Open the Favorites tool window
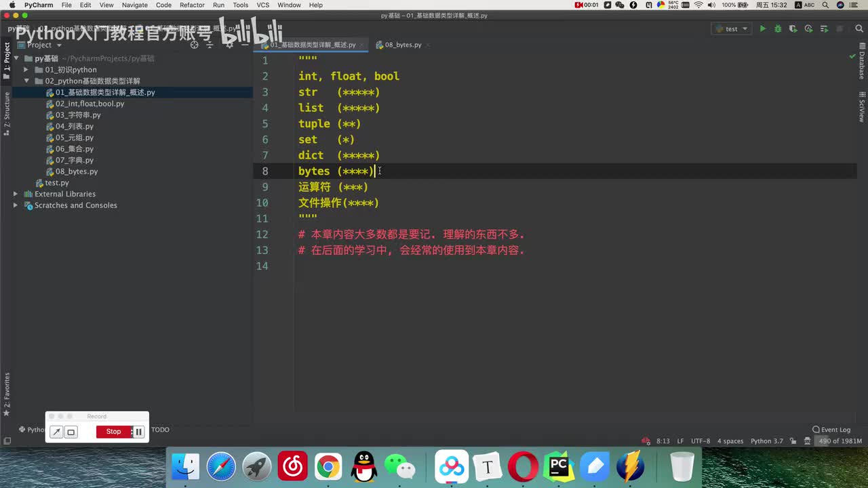Screen dimensions: 868x488 tap(7, 394)
